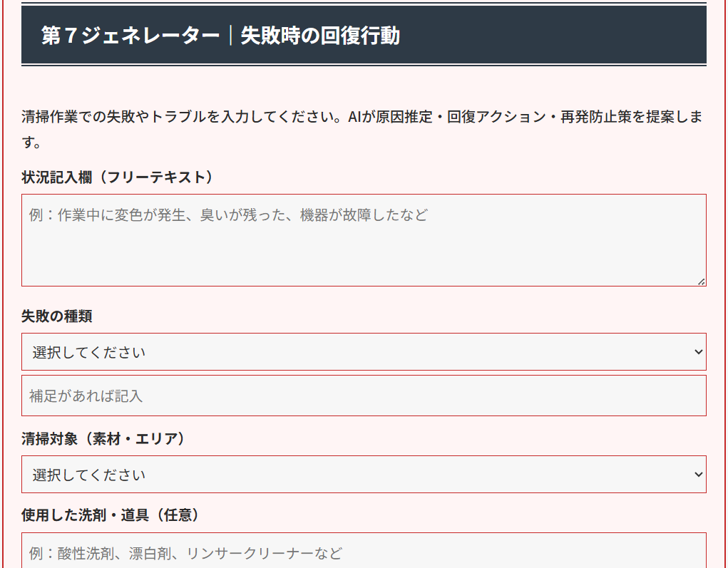This screenshot has width=728, height=568.
Task: Focus the 使用した洗剤・道具 text input
Action: (364, 552)
